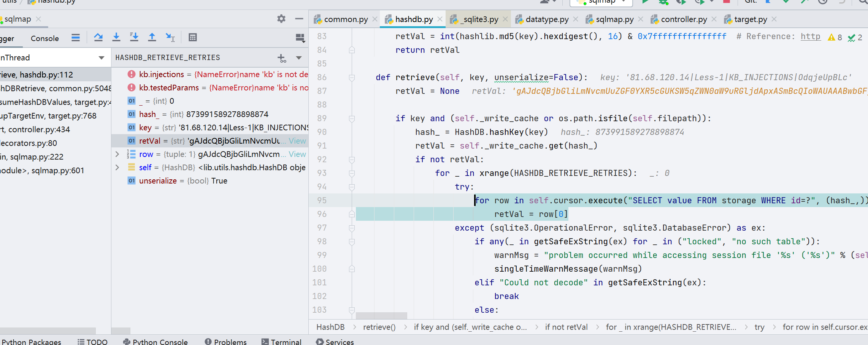The height and width of the screenshot is (345, 868).
Task: Open the thread selector dropdown
Action: 102,58
